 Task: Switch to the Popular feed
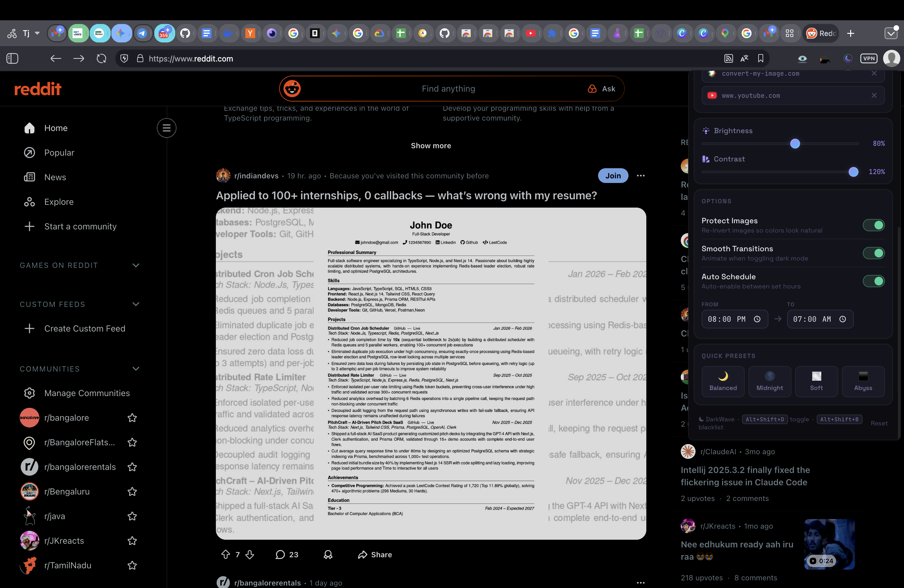pos(59,152)
